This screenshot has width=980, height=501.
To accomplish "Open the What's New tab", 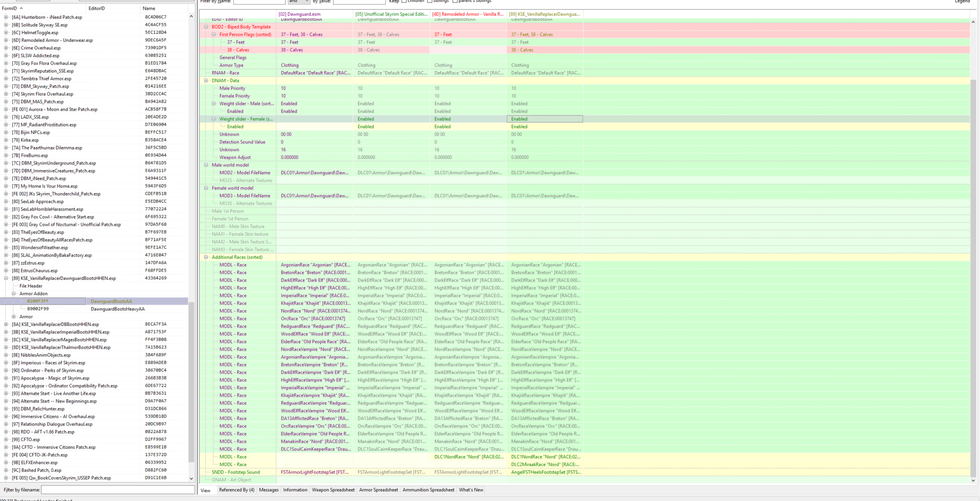I will pyautogui.click(x=471, y=490).
